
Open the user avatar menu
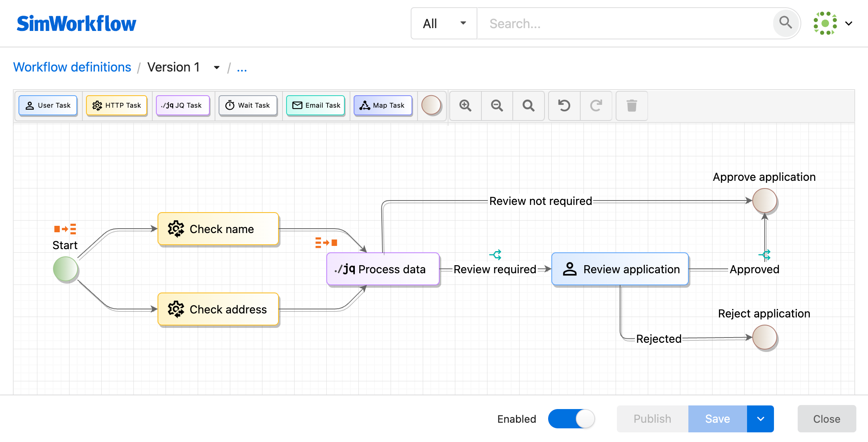(825, 23)
